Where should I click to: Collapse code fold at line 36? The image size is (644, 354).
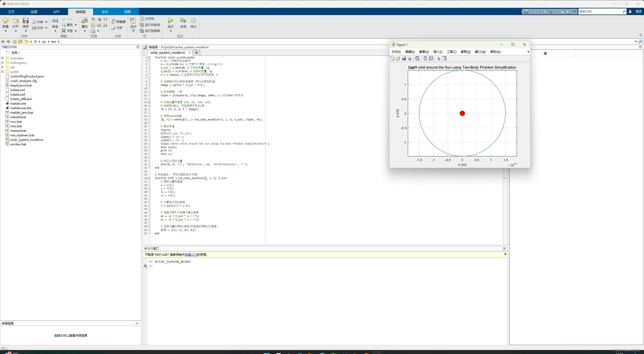(149, 178)
